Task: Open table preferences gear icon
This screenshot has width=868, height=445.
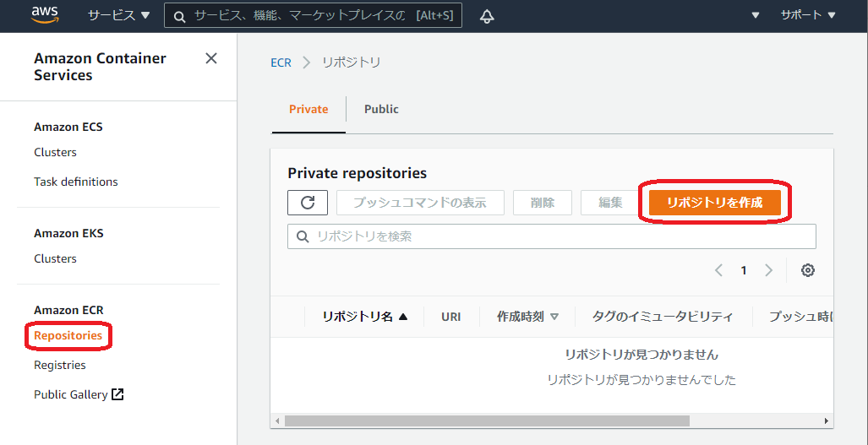Action: [808, 270]
